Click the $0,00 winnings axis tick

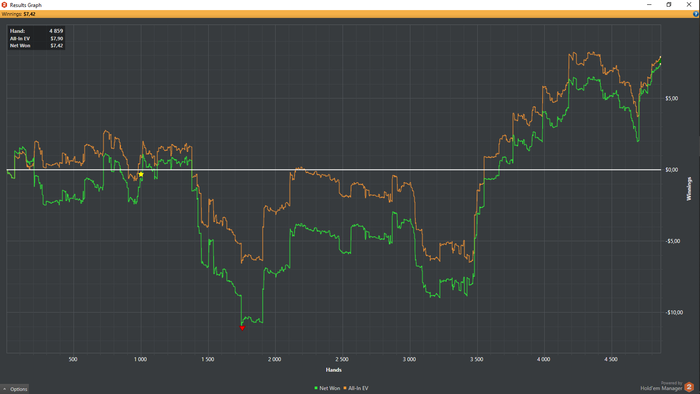click(671, 170)
